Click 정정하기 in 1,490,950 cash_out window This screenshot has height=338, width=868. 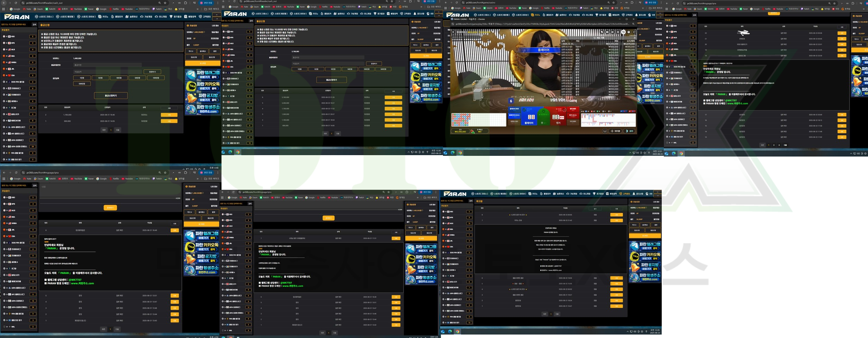pos(152,72)
